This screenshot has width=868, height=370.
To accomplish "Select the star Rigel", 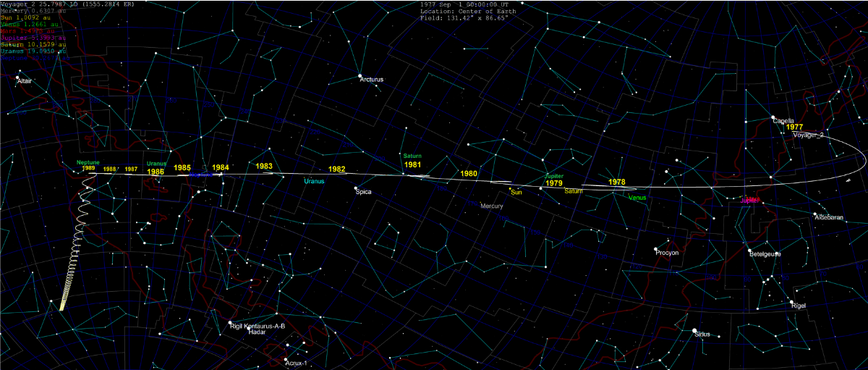I will (x=792, y=303).
